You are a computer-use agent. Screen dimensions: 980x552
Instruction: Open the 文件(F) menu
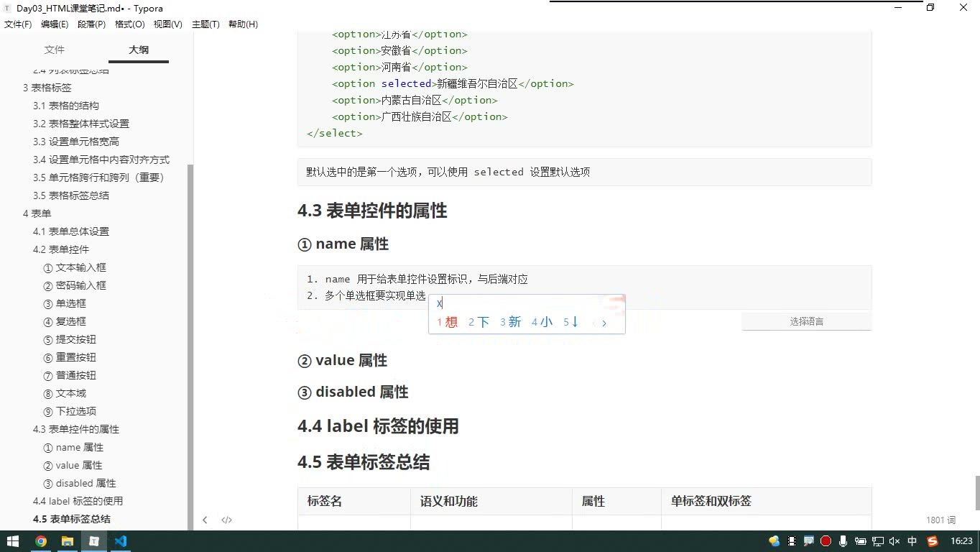18,24
